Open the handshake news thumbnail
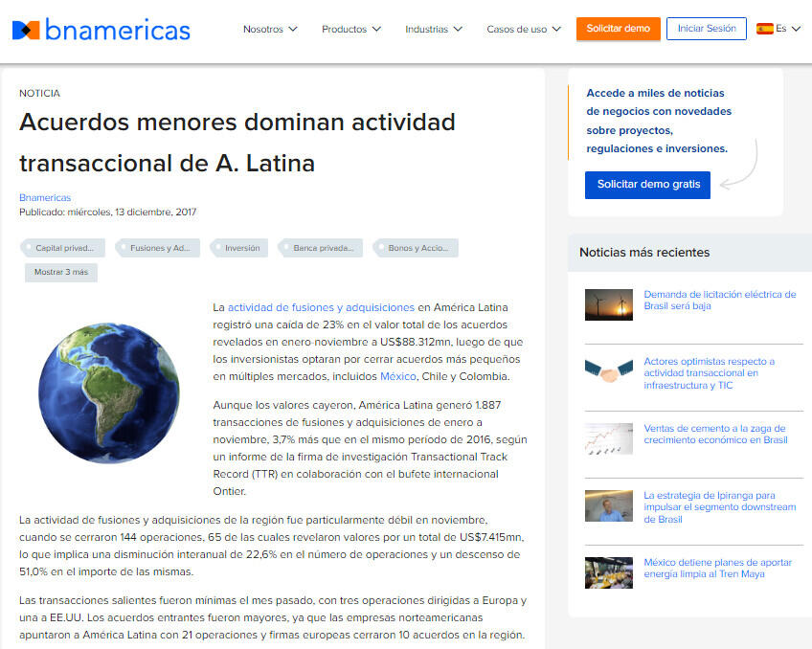 click(608, 371)
